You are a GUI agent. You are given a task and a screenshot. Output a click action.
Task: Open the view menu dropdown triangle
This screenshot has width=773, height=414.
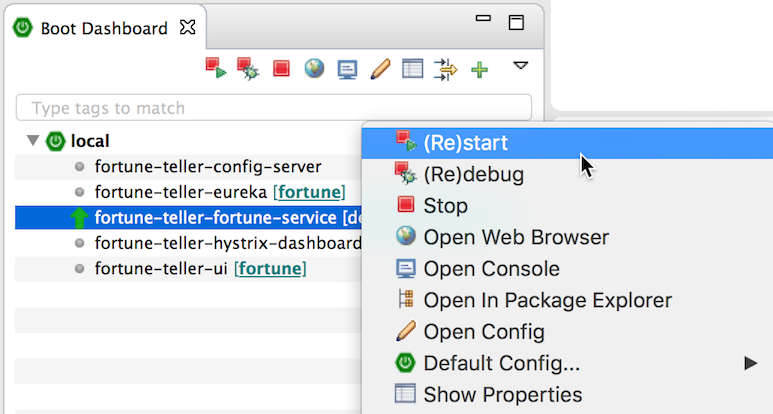point(521,66)
